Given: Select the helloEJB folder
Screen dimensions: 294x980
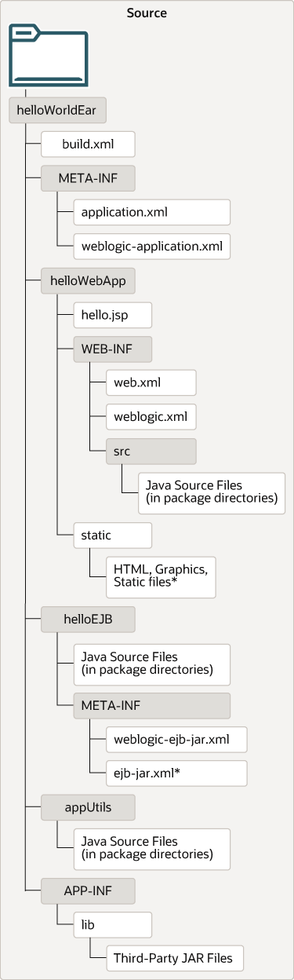Looking at the screenshot, I should (x=89, y=620).
